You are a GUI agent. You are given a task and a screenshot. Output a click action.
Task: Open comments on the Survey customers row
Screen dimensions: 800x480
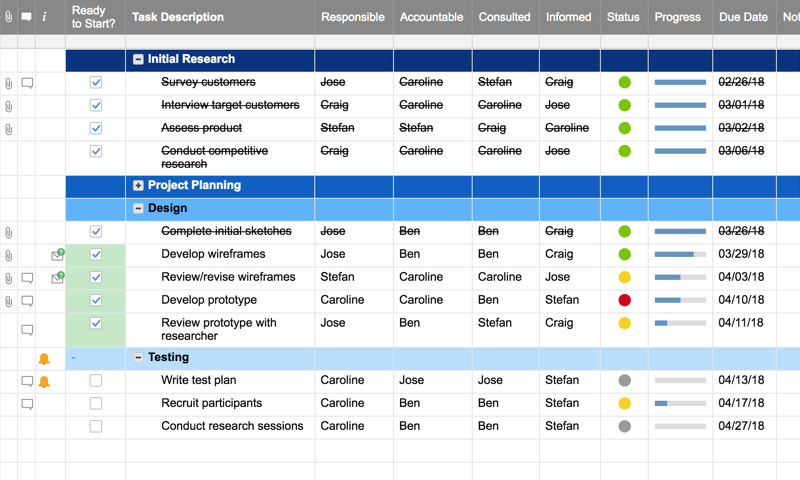point(27,83)
